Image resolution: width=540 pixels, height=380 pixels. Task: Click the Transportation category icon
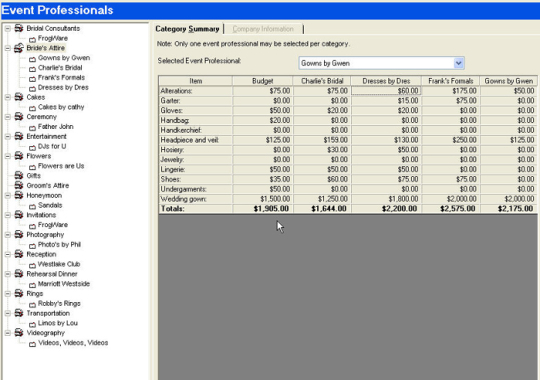[x=19, y=313]
